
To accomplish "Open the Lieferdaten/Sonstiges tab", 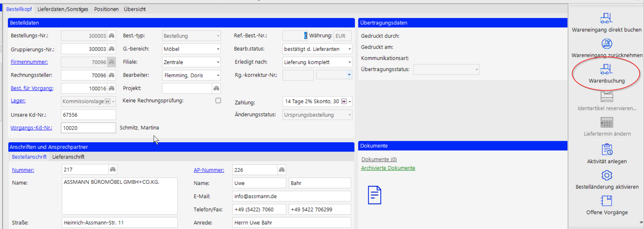I will (x=63, y=9).
